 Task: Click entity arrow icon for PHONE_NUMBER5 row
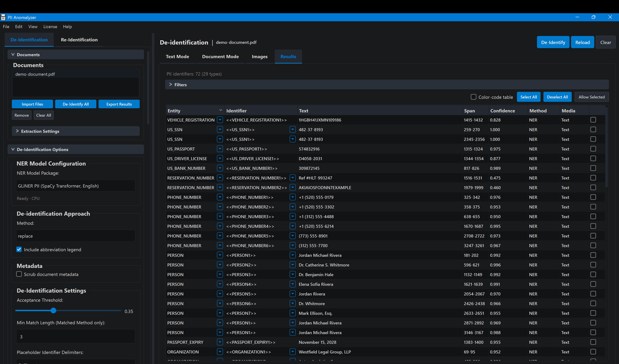pos(220,236)
